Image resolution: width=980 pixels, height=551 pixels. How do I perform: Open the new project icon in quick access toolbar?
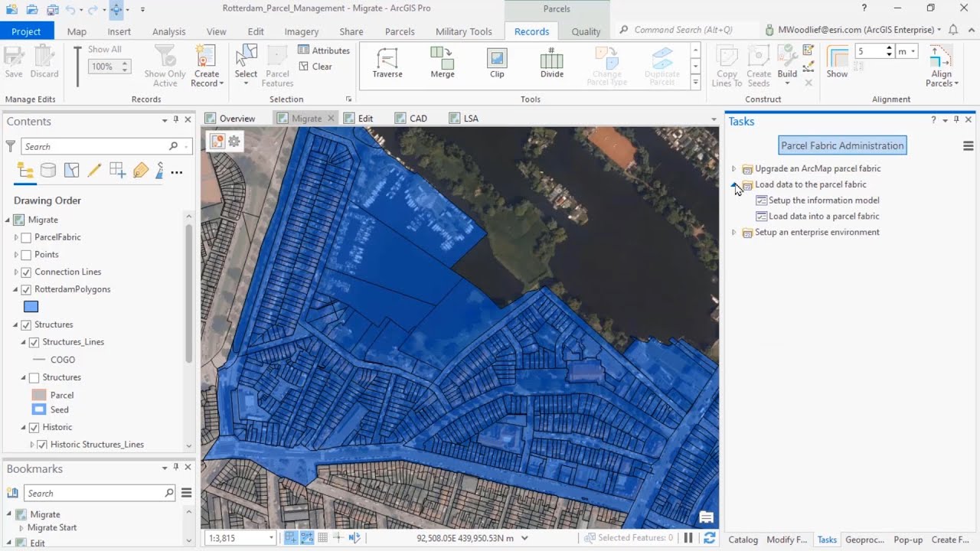click(x=11, y=9)
